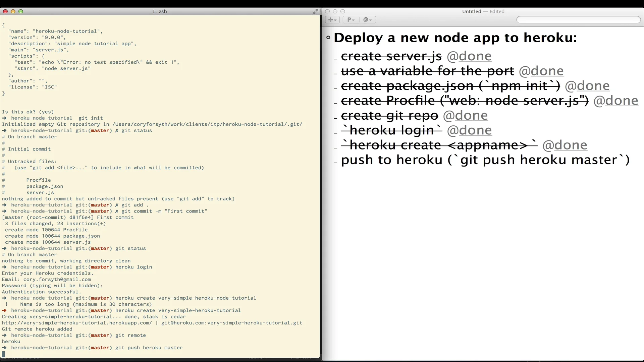Click the 'Untitled — Edited' window title

point(483,11)
